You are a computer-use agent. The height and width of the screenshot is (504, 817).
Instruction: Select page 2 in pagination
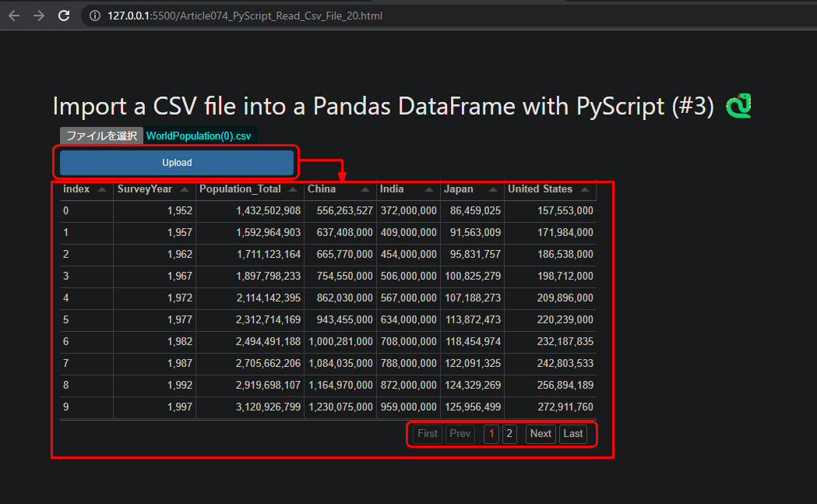click(509, 434)
